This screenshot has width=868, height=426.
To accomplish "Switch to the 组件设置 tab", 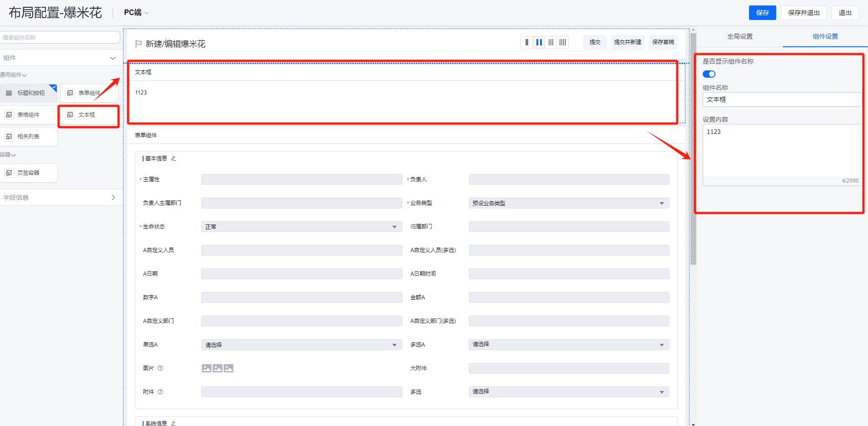I will tap(825, 36).
